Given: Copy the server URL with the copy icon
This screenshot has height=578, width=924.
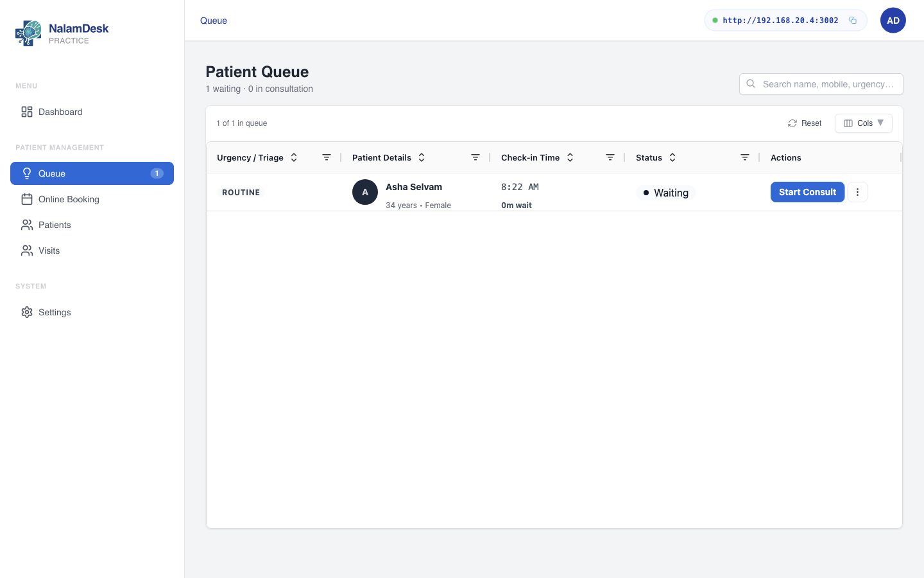Looking at the screenshot, I should (x=853, y=21).
